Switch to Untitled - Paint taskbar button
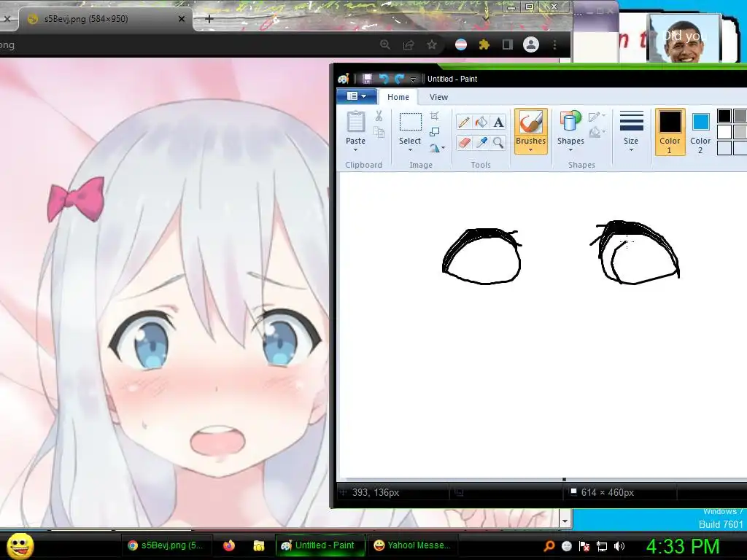This screenshot has height=560, width=747. [320, 545]
